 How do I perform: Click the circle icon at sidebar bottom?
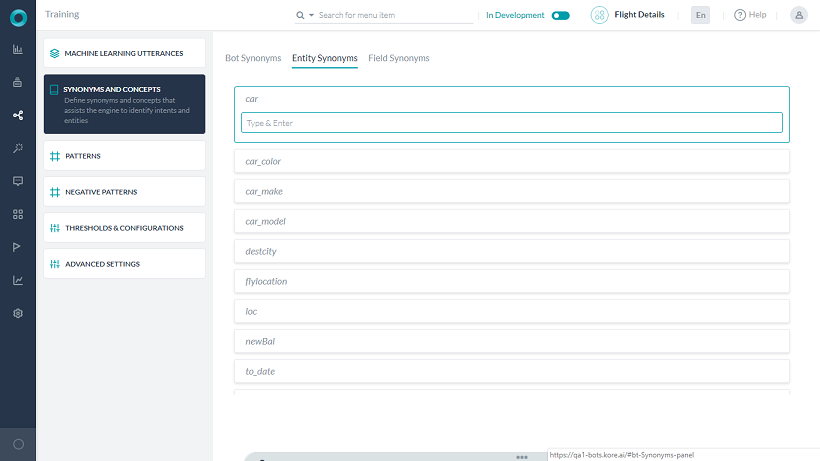click(x=18, y=444)
